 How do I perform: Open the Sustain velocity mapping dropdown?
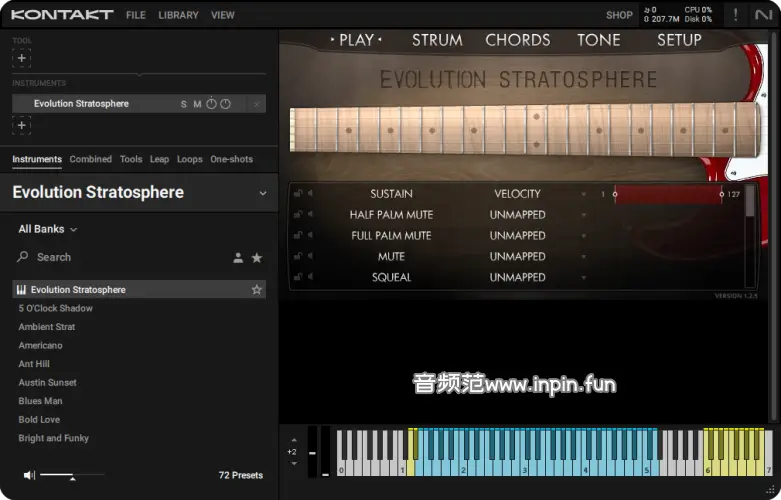(584, 194)
